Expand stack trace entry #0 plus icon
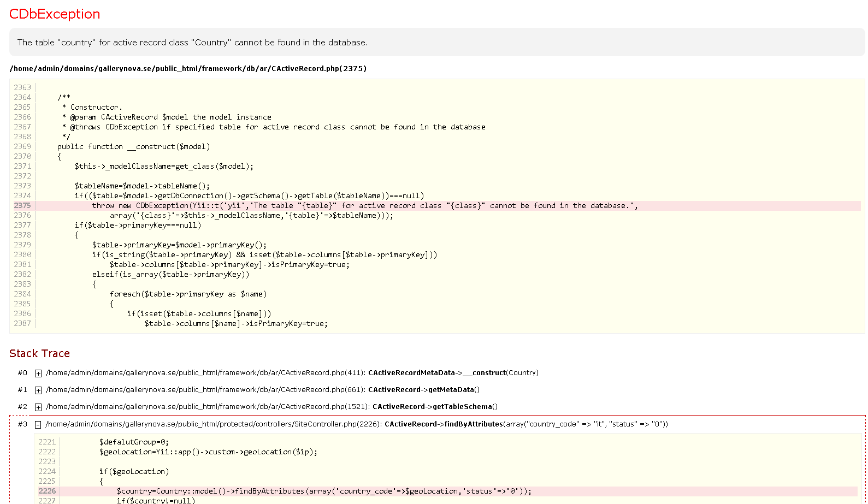Viewport: 868px width, 504px height. coord(38,373)
